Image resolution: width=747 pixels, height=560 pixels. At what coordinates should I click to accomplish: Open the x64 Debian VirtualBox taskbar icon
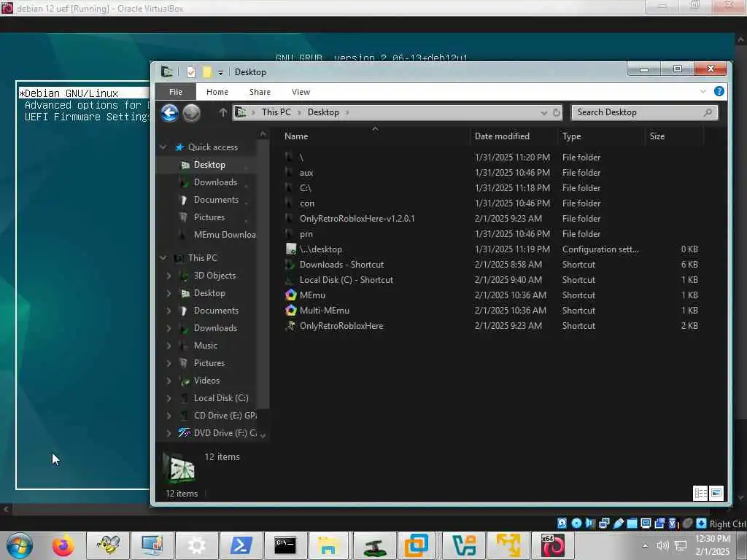pyautogui.click(x=553, y=545)
